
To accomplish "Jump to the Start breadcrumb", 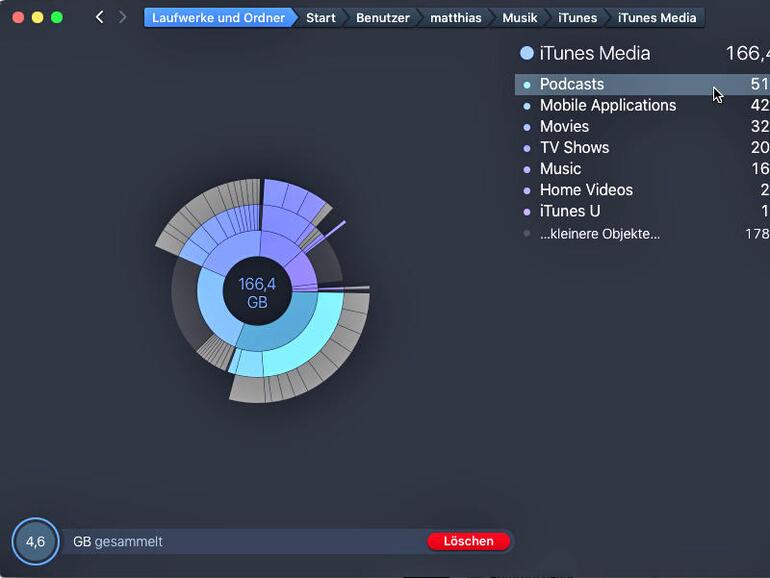I will (x=321, y=18).
